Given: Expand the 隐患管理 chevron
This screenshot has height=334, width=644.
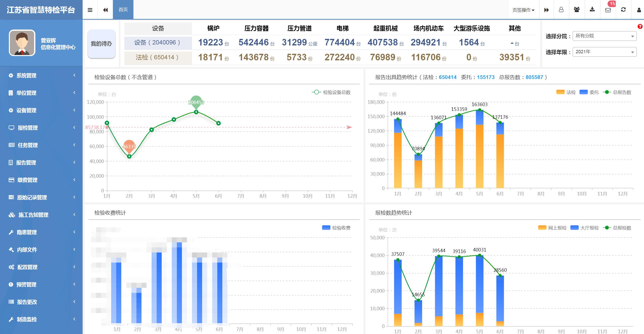Looking at the screenshot, I should (74, 232).
